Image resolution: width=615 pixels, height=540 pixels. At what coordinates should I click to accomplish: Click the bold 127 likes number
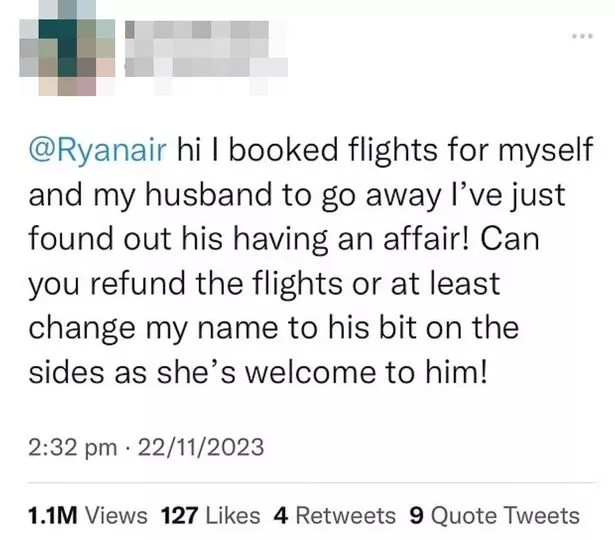(x=178, y=515)
